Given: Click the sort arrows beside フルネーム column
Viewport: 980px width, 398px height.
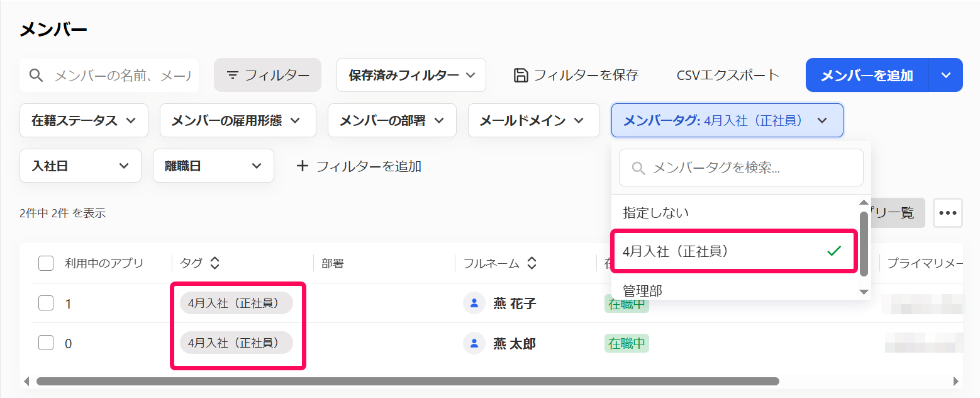Looking at the screenshot, I should point(532,263).
